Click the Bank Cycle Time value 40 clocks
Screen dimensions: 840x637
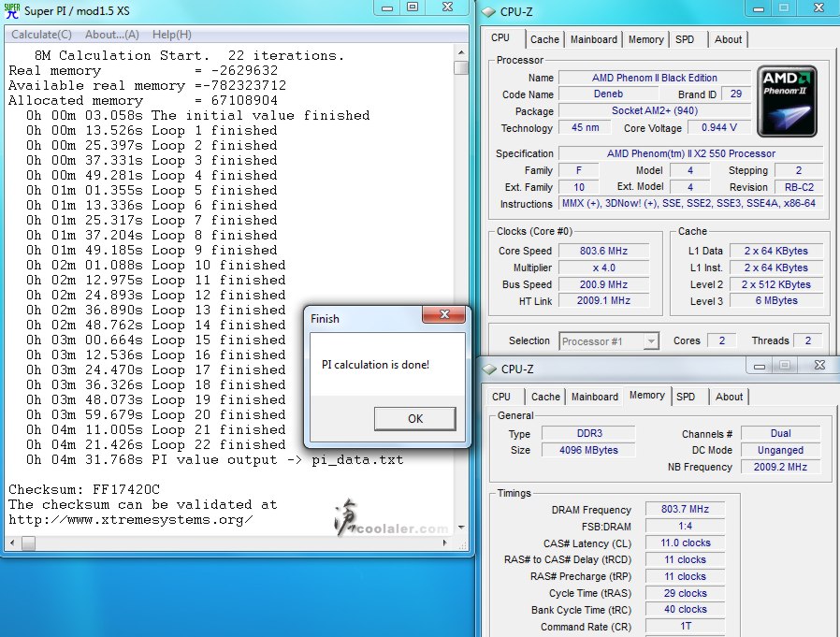[x=685, y=609]
